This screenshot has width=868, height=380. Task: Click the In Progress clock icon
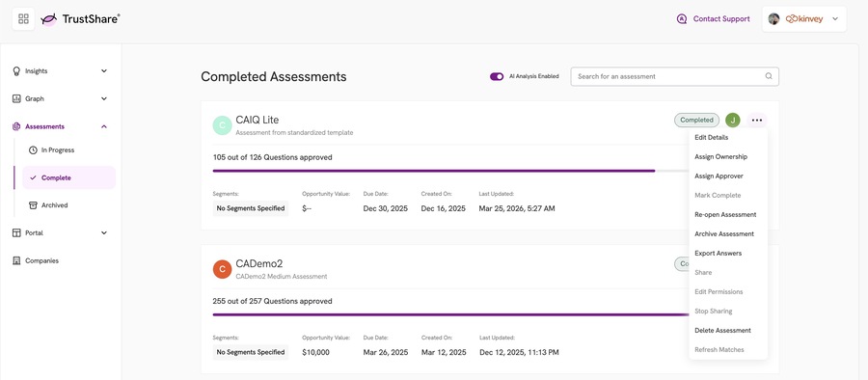click(33, 150)
